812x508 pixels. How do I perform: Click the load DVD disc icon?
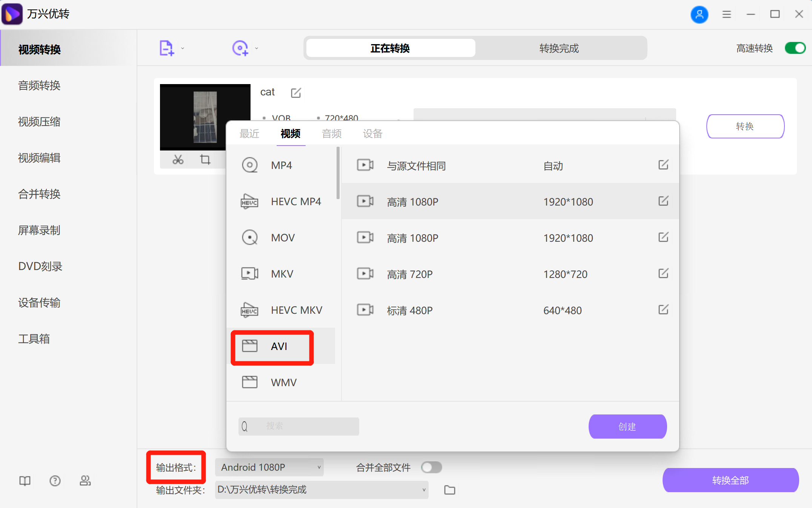click(x=240, y=48)
